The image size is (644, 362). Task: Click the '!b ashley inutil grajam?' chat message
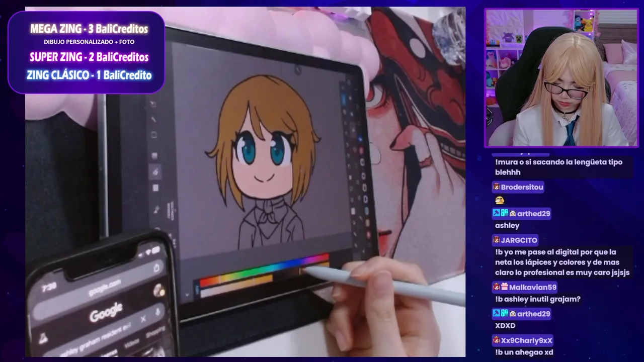tap(538, 299)
